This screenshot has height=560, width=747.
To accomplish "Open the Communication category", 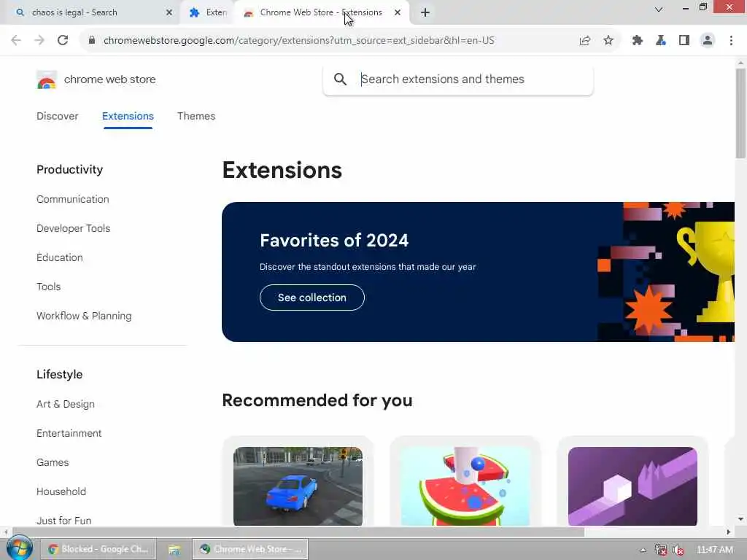I will tap(73, 199).
